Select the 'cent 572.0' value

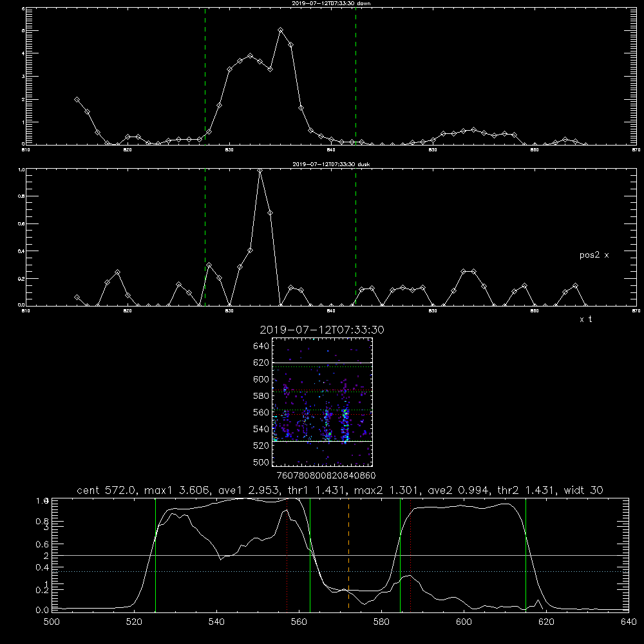coord(108,490)
